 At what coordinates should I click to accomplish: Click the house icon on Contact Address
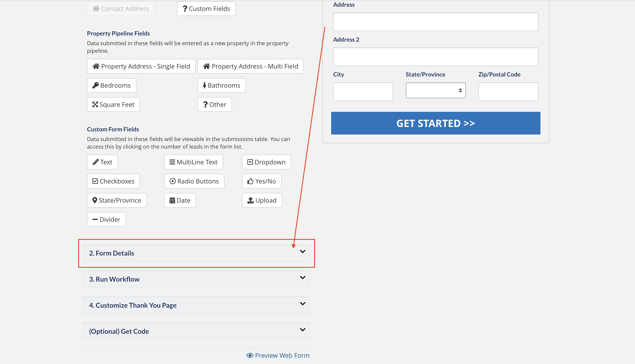coord(96,9)
